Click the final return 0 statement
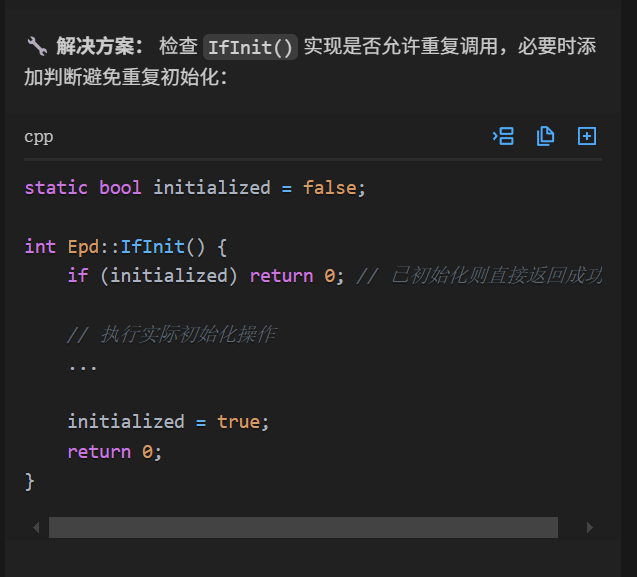637x577 pixels. (x=115, y=452)
